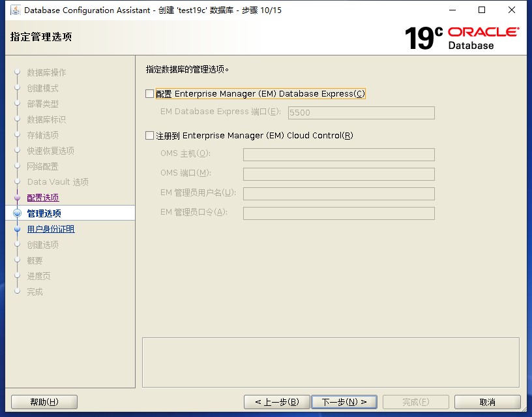Click the 完成 step in sidebar
The height and width of the screenshot is (417, 532).
coord(35,292)
